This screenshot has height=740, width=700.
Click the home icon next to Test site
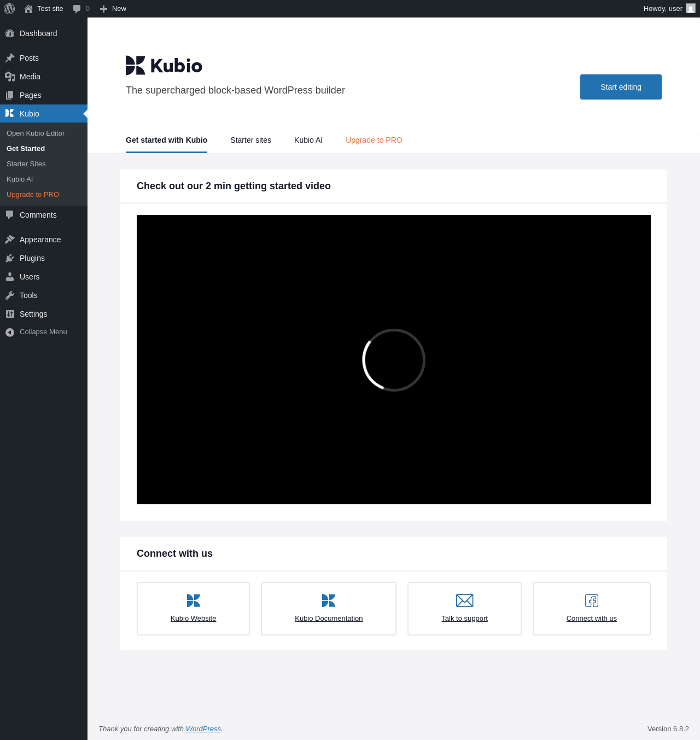(x=28, y=9)
